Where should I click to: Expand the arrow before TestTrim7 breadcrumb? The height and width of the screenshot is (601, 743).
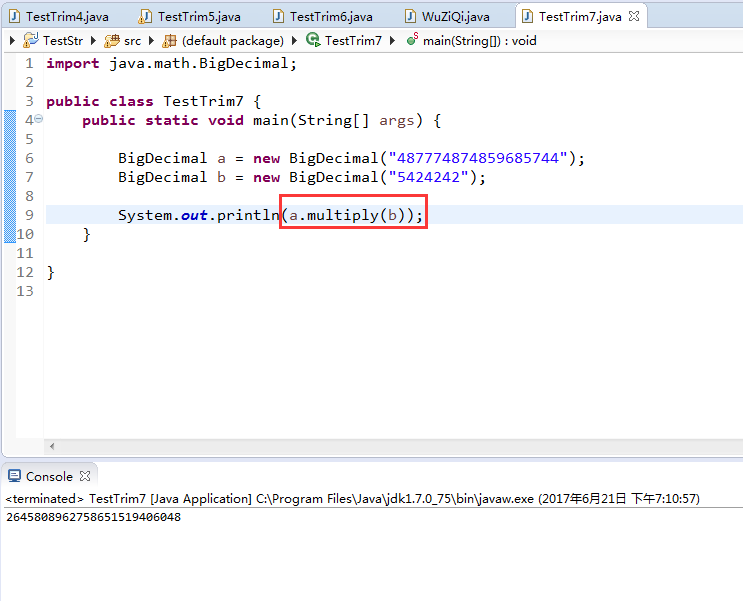(x=294, y=41)
